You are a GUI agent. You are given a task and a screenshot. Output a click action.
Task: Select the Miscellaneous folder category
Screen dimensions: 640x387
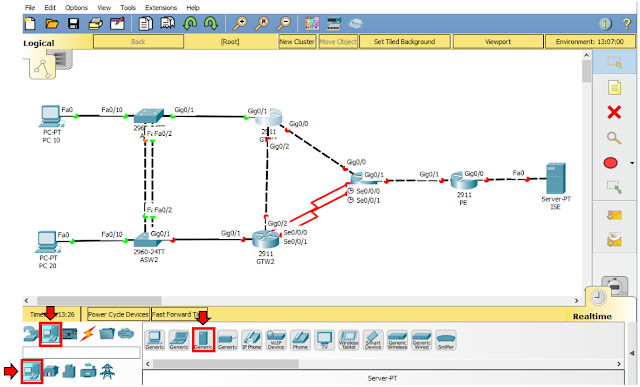point(107,334)
